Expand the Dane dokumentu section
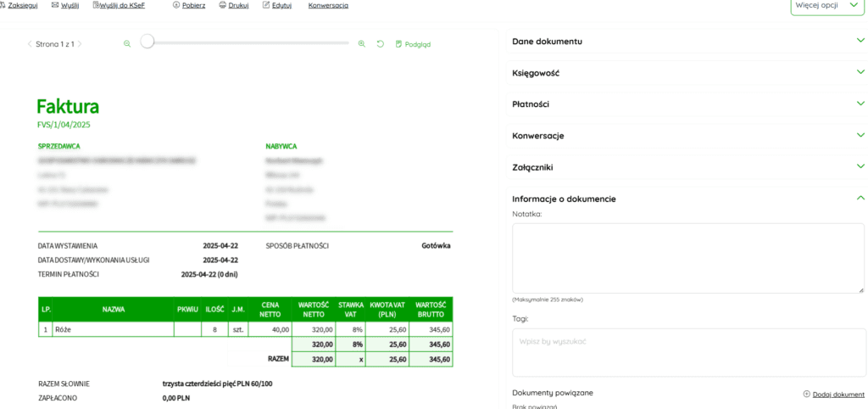Screen dimensions: 868x409 (688, 41)
